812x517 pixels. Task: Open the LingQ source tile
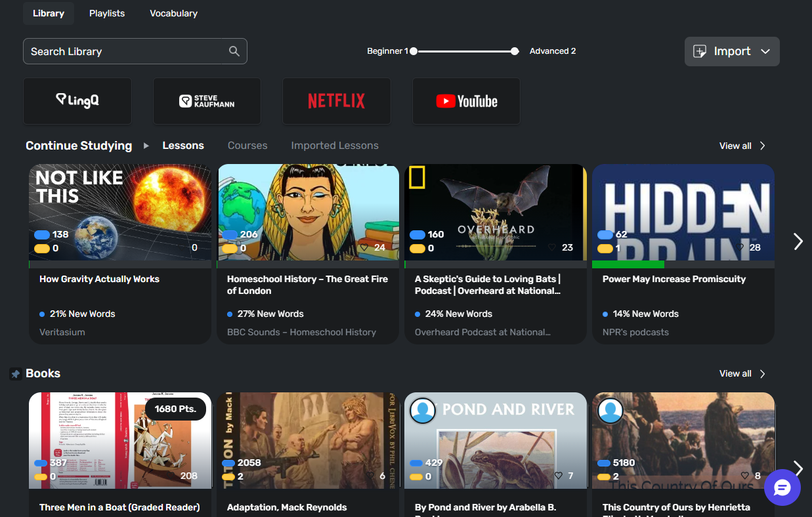77,101
